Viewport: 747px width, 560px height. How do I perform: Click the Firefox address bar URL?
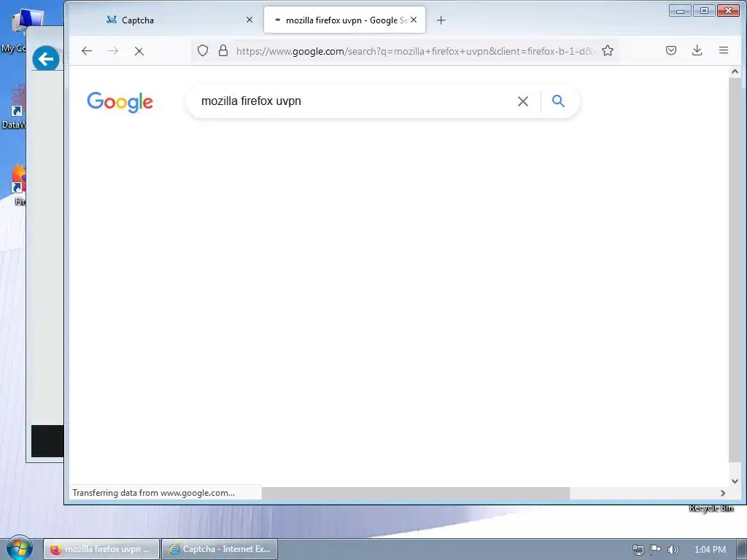click(414, 51)
